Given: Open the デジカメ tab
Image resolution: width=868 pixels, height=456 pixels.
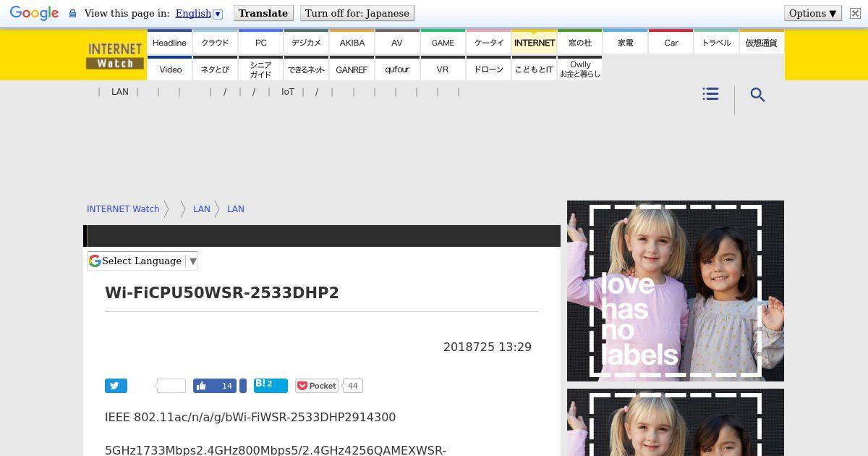Looking at the screenshot, I should (x=306, y=42).
